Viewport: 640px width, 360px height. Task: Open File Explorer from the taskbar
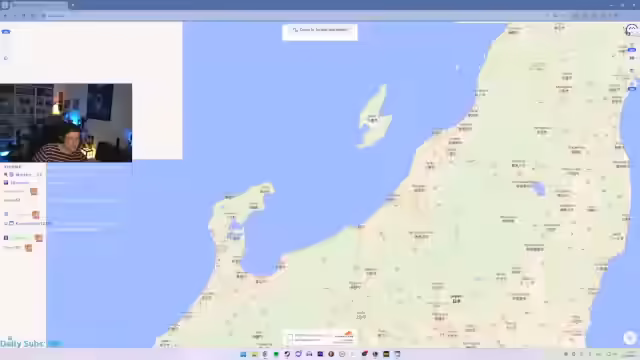click(254, 354)
